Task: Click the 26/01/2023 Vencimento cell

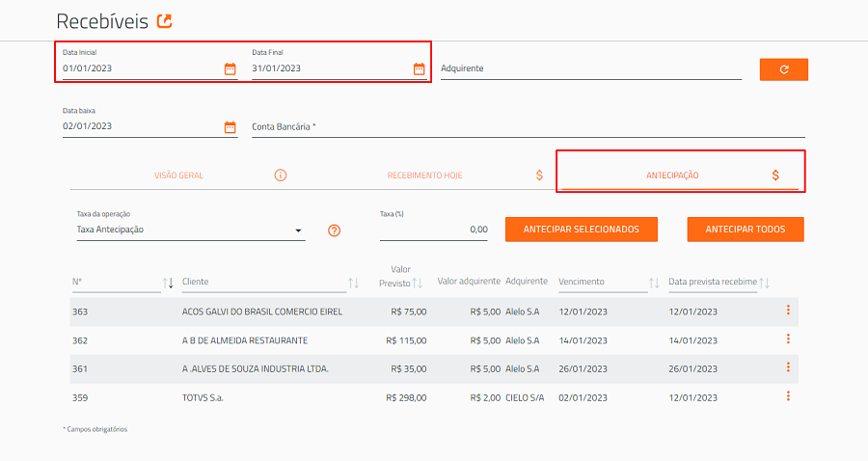Action: [583, 369]
